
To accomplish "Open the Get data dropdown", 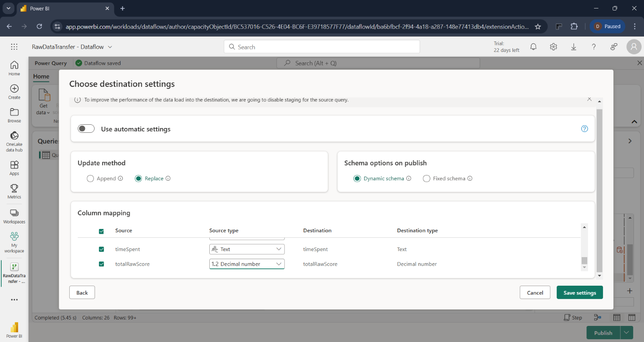I will click(x=43, y=101).
